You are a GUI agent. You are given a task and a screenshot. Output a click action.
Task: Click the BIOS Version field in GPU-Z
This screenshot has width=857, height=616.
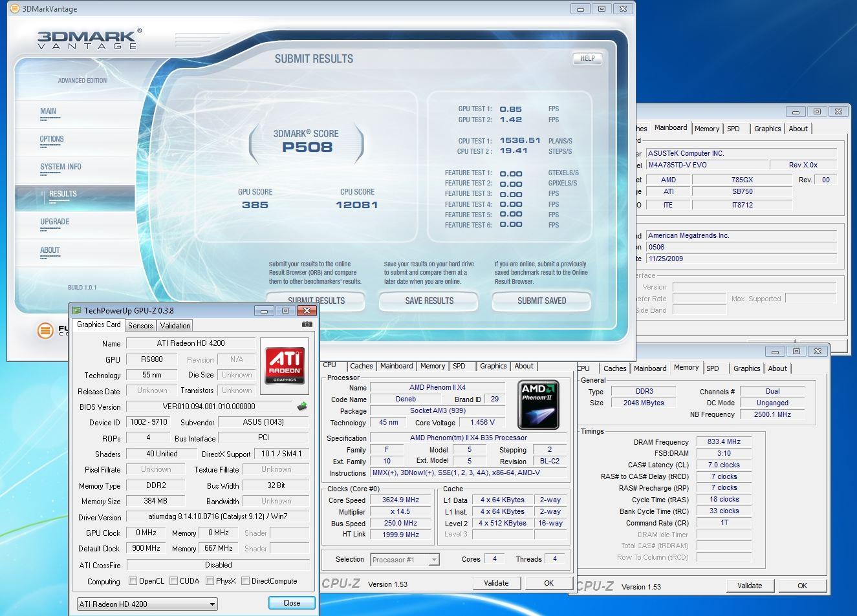(209, 407)
